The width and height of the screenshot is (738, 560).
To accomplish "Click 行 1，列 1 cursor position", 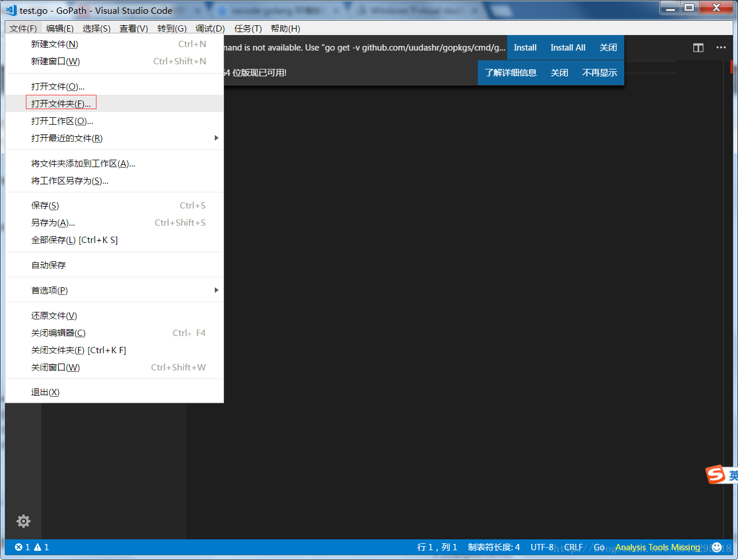I will (x=437, y=547).
